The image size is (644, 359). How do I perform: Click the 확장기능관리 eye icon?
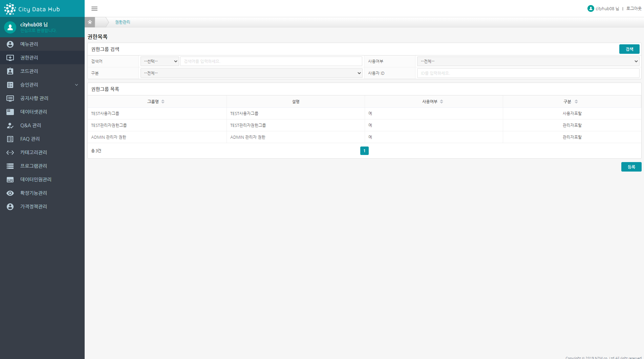pos(10,193)
